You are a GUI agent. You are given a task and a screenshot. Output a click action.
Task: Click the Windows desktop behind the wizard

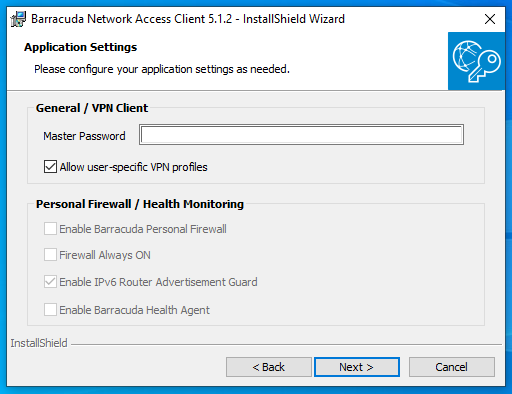click(x=509, y=200)
